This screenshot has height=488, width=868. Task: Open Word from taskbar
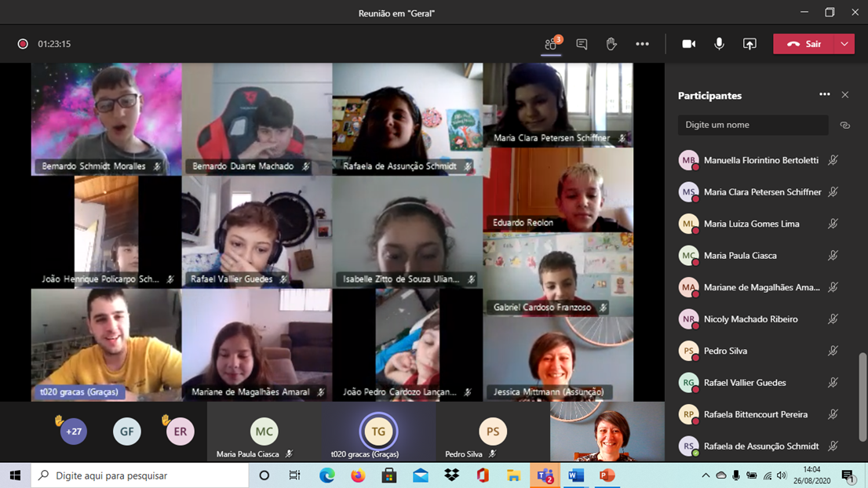tap(576, 475)
